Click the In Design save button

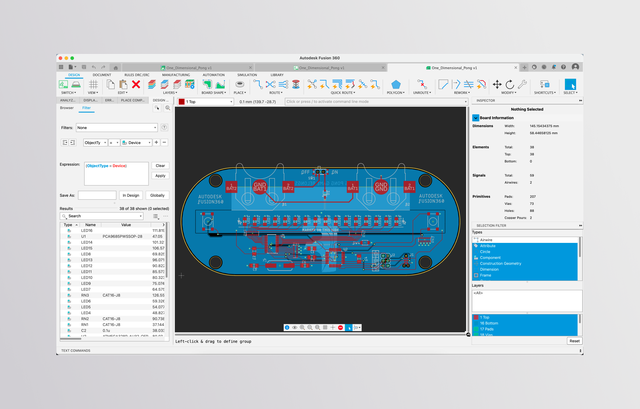[x=131, y=196]
